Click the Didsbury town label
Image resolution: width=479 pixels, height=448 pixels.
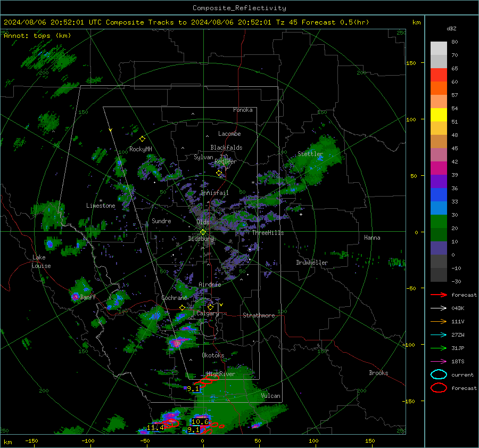point(201,239)
